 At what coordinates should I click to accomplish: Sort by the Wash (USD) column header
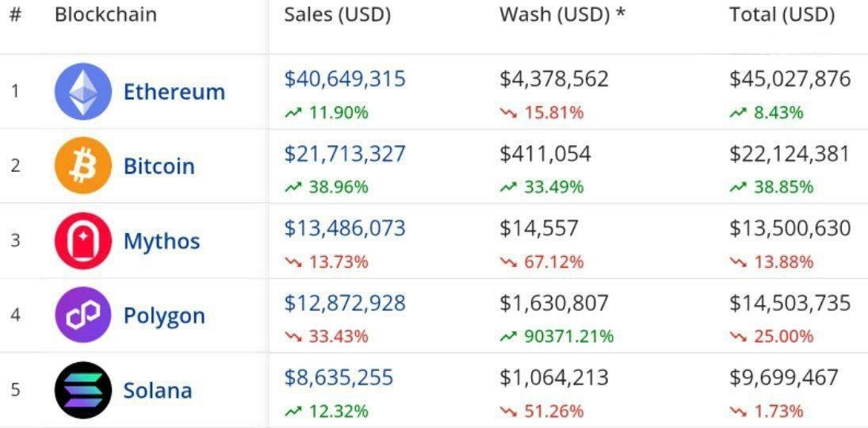point(562,15)
